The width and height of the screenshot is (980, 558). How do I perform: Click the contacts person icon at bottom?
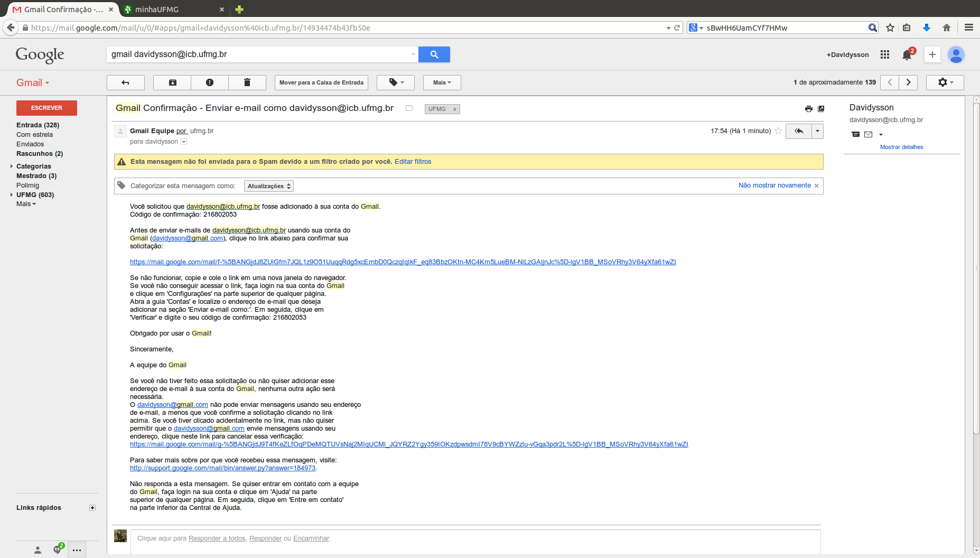pos(38,550)
